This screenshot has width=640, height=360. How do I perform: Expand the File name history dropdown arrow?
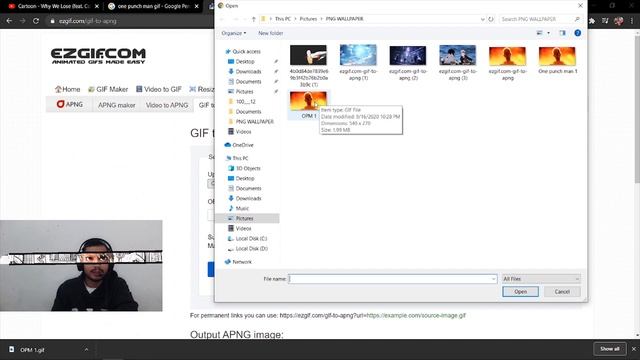[493, 279]
